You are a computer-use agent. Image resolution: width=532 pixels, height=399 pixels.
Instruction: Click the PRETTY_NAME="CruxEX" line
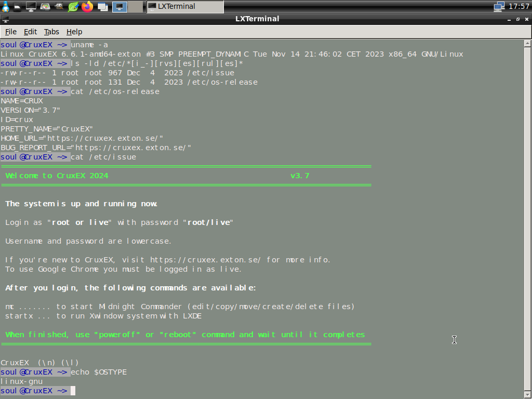[47, 129]
